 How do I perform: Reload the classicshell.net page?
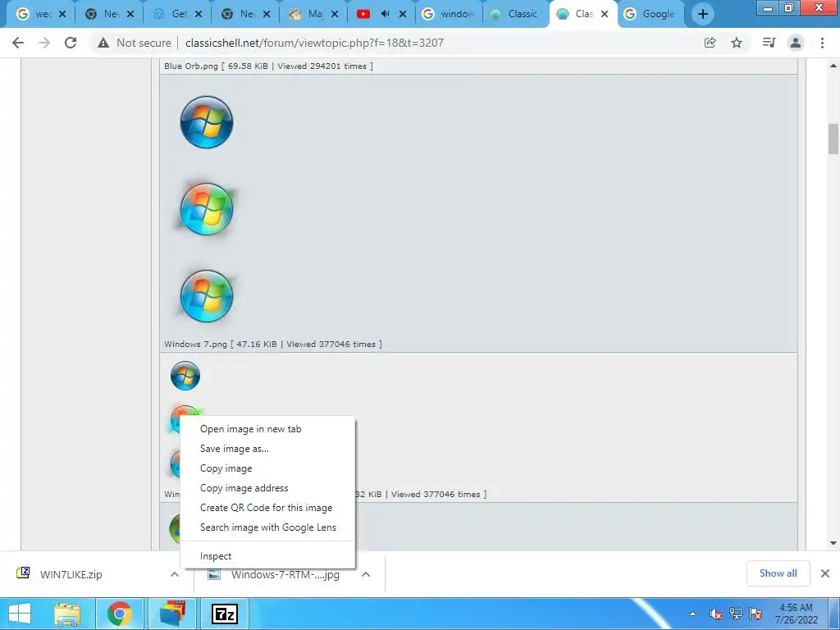coord(71,43)
